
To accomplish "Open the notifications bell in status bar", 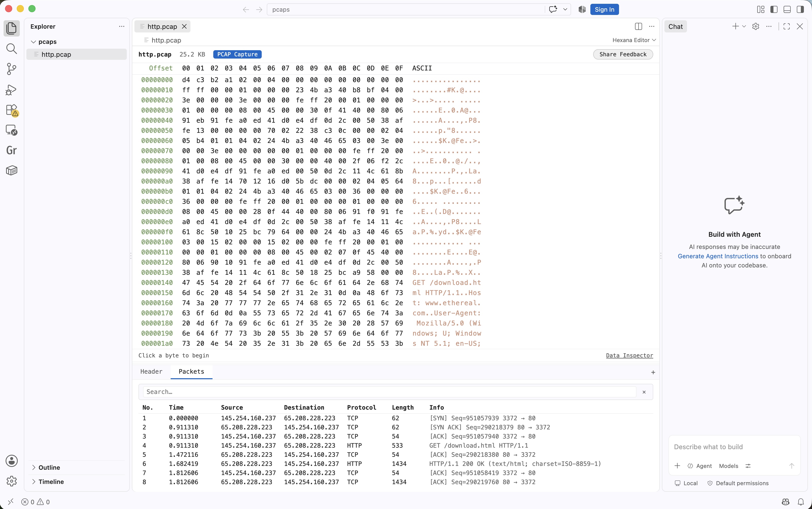I will [801, 502].
